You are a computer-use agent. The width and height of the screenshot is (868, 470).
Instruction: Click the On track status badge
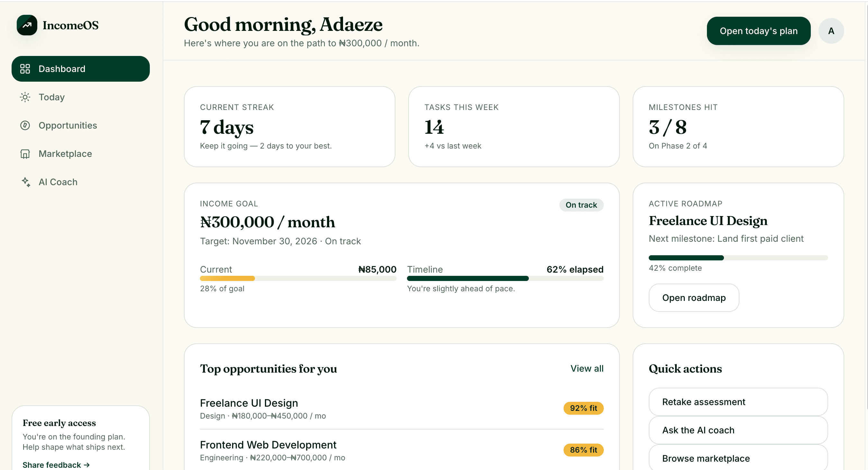pos(581,205)
